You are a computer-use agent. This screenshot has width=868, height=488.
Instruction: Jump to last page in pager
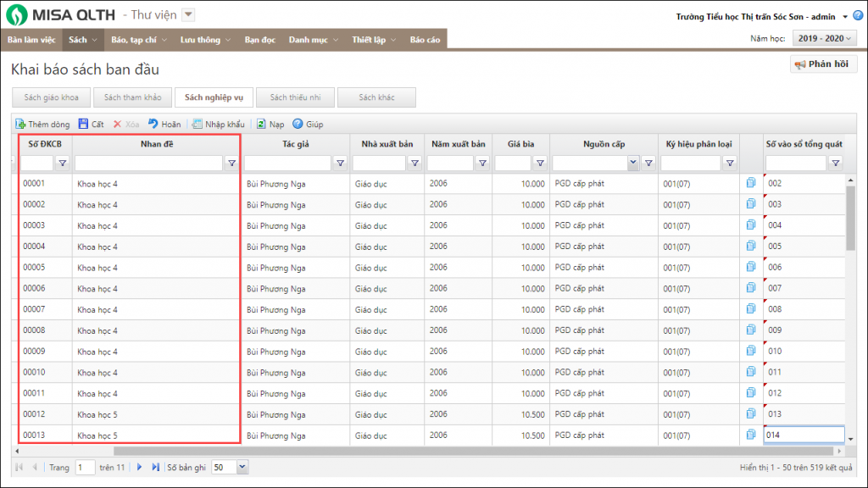(x=155, y=467)
